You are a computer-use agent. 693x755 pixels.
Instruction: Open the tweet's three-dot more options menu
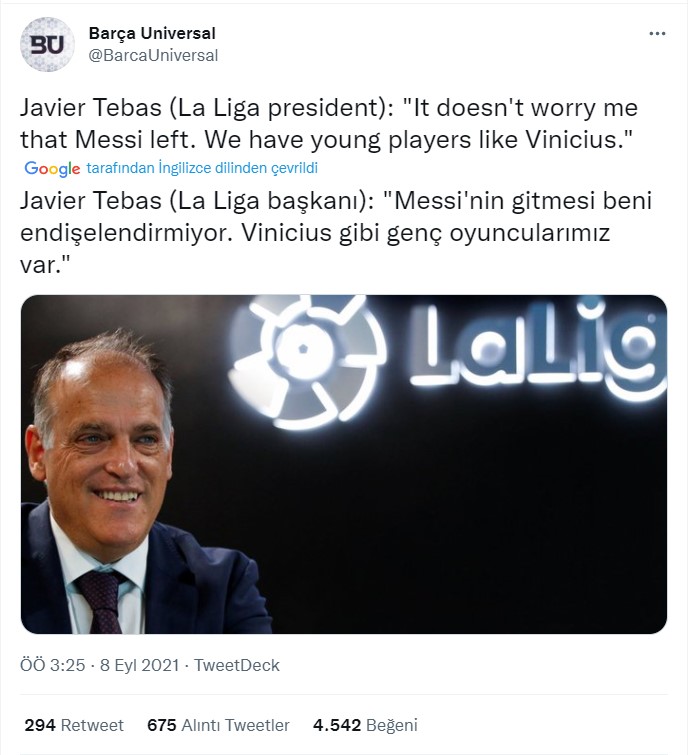[x=657, y=34]
